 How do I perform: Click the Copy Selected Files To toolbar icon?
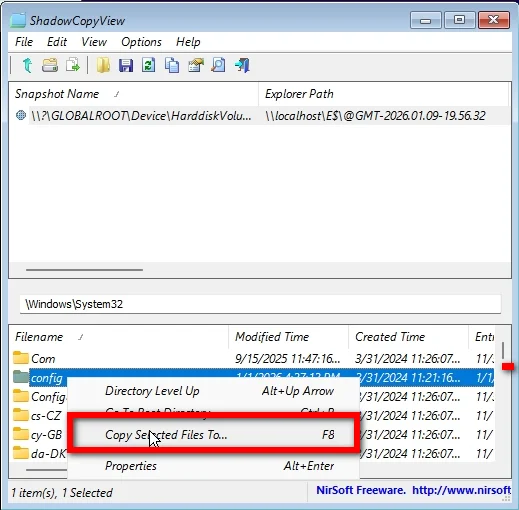[73, 65]
